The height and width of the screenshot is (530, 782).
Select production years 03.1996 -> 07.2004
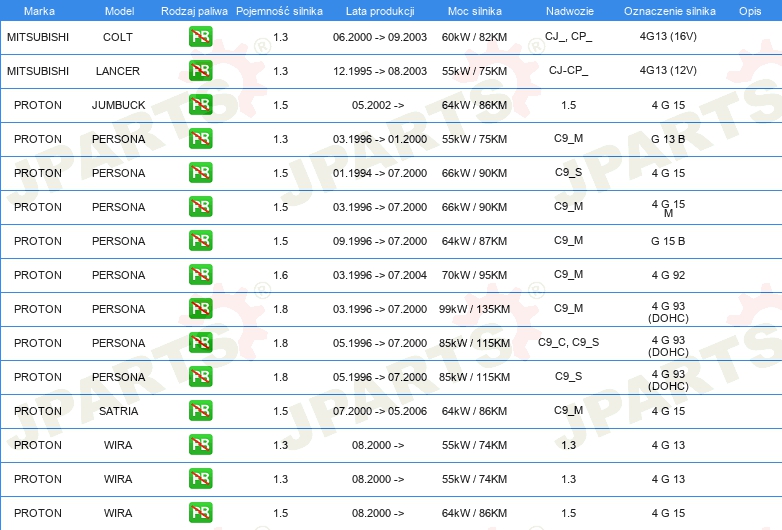pyautogui.click(x=380, y=275)
